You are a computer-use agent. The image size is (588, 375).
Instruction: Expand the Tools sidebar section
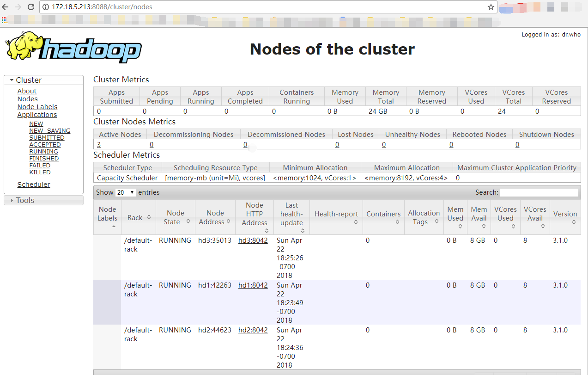(x=43, y=200)
